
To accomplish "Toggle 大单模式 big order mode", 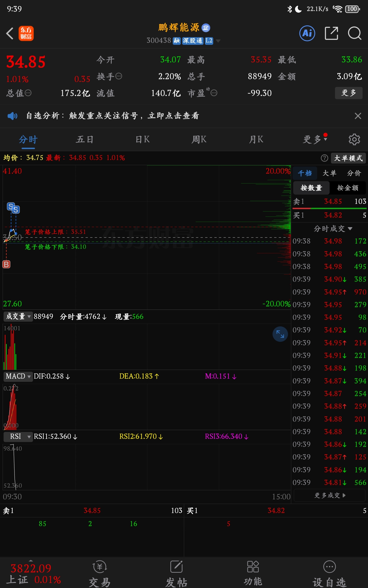I will [x=348, y=158].
